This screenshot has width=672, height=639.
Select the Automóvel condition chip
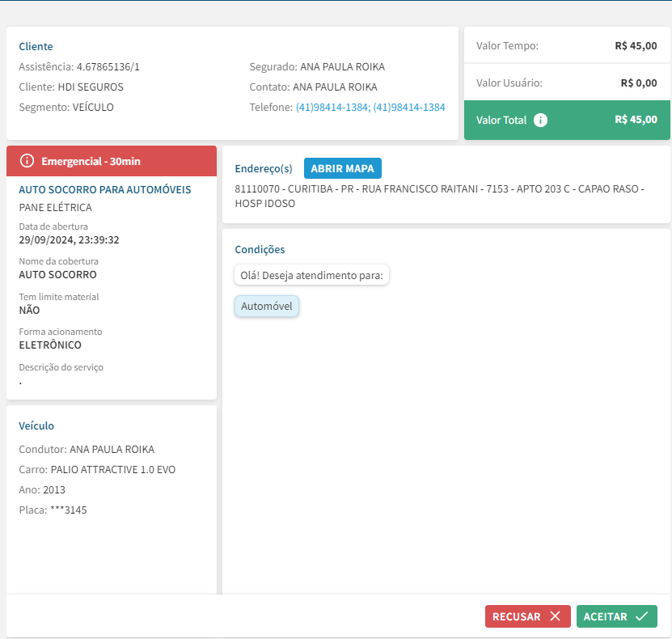[267, 307]
